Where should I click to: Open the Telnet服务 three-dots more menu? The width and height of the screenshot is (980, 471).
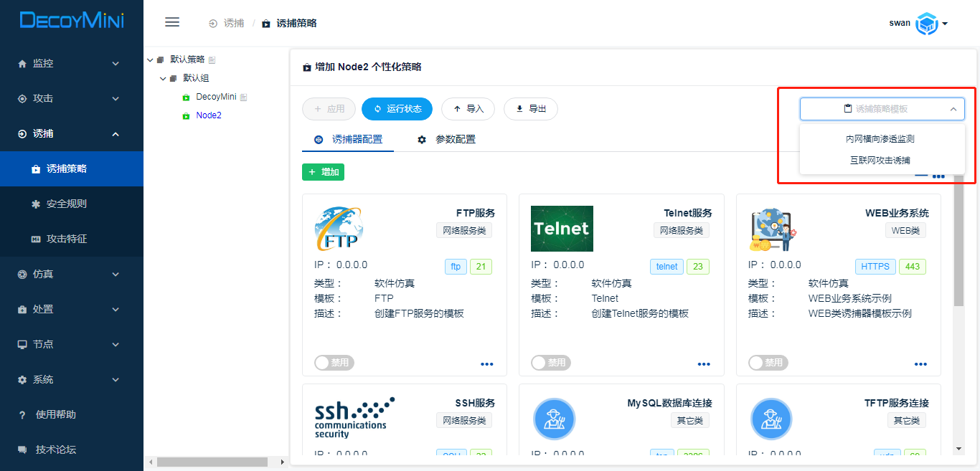[704, 364]
